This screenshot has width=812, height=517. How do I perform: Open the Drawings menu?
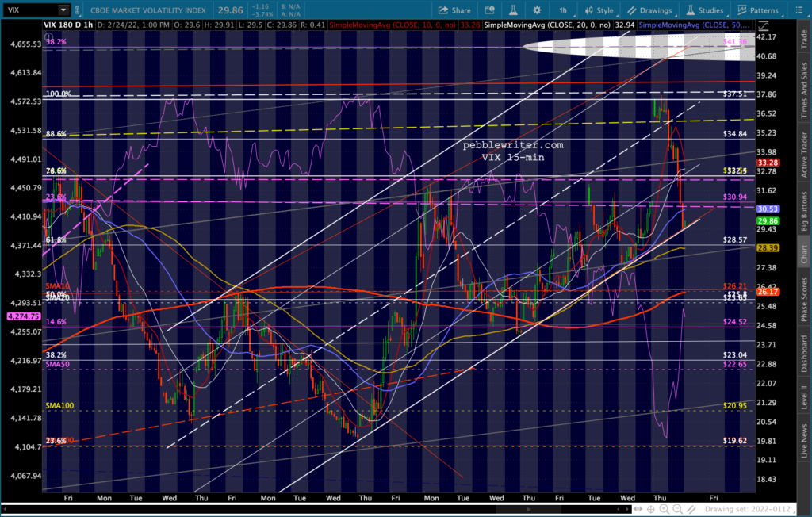pos(645,10)
